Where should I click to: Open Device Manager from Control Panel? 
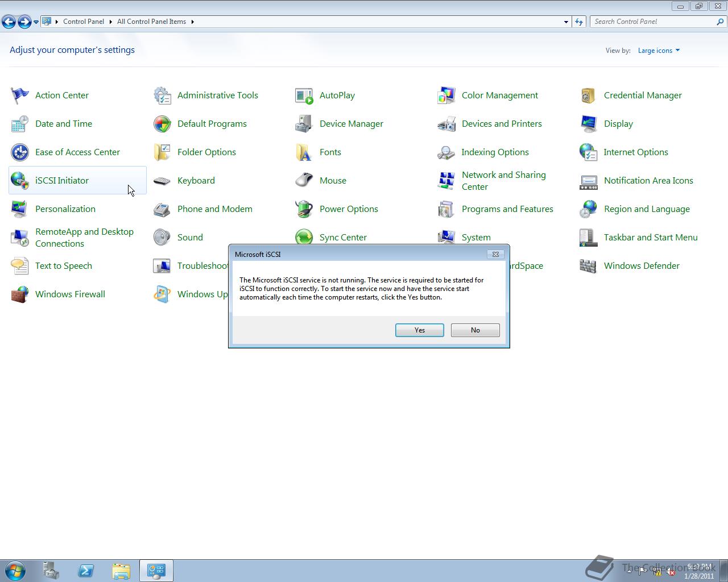[x=351, y=123]
